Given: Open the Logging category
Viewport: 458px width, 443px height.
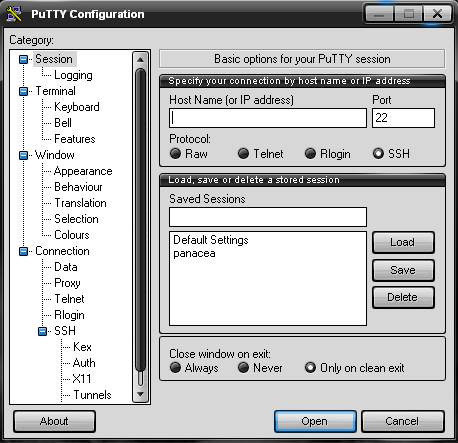Looking at the screenshot, I should tap(73, 75).
